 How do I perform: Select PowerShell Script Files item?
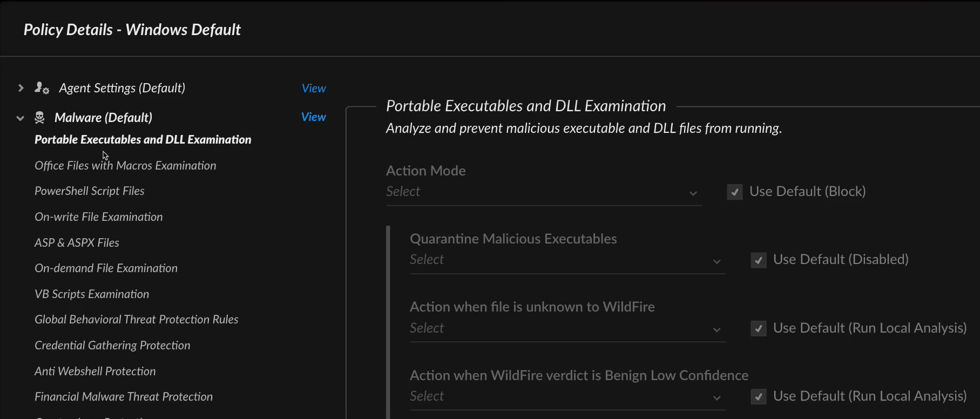[90, 191]
